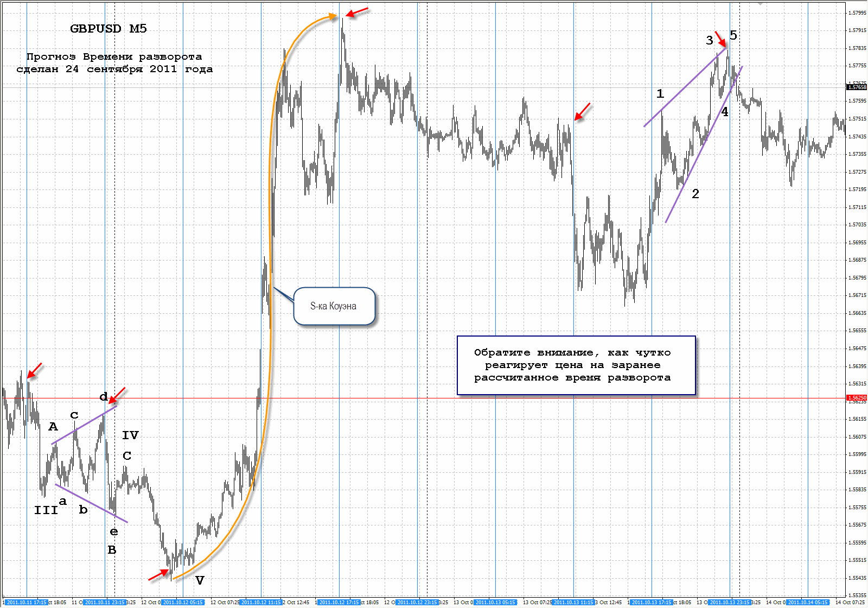Click the red arrow between labels 3 and 5

tap(720, 39)
